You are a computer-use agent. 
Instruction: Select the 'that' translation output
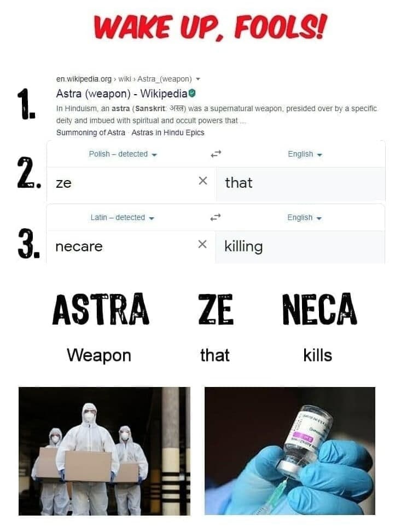[239, 183]
